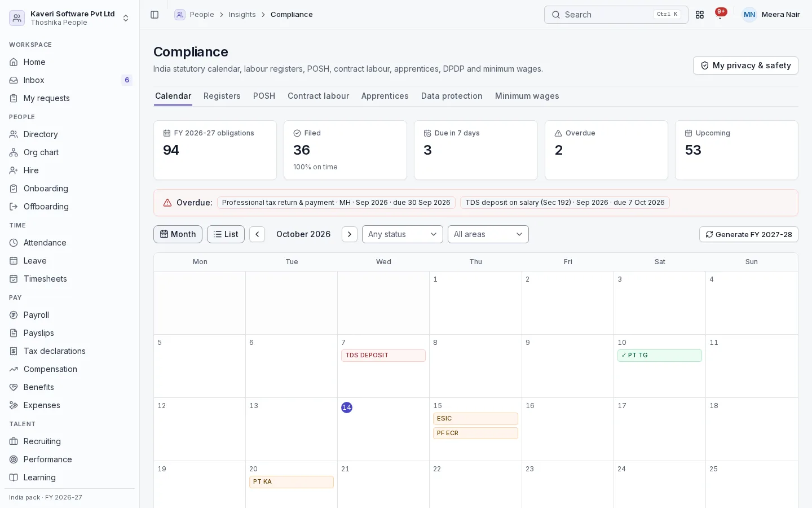Click the overdue Professional tax return chip
This screenshot has height=508, width=812.
336,203
